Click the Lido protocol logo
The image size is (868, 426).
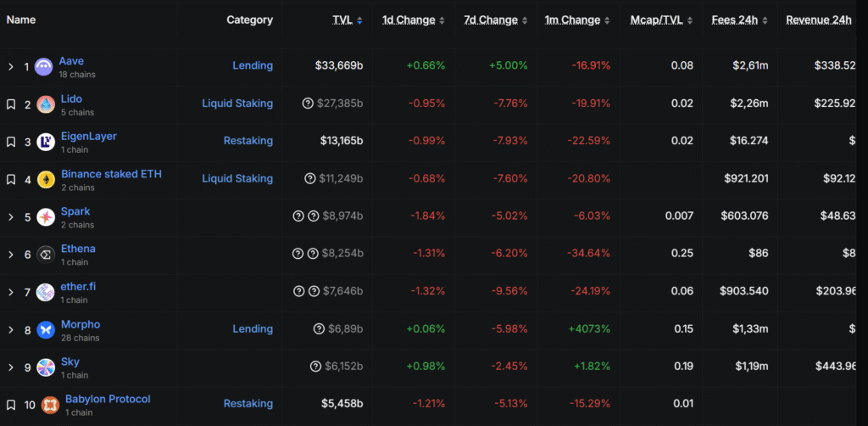[46, 104]
